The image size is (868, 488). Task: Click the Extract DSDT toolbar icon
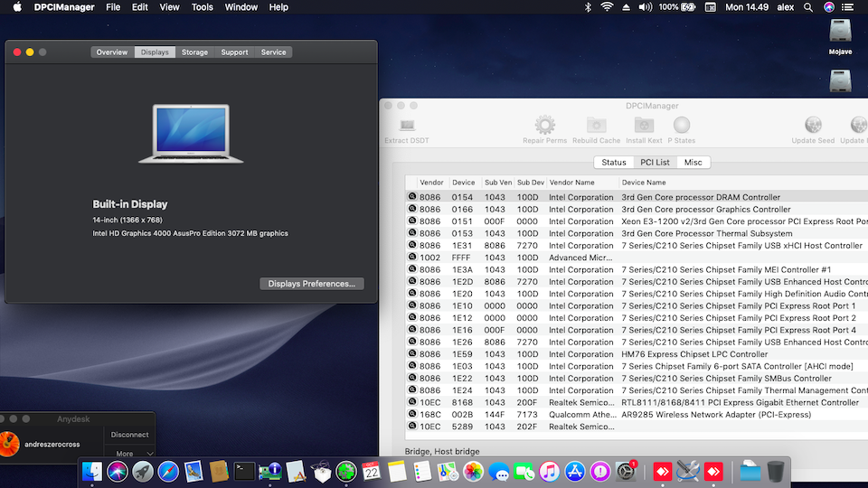[407, 126]
